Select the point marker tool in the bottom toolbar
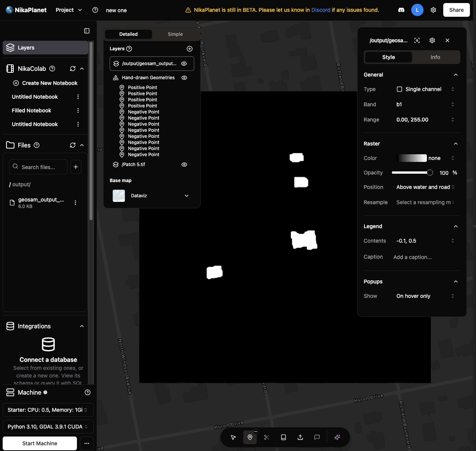The height and width of the screenshot is (451, 476). point(250,437)
